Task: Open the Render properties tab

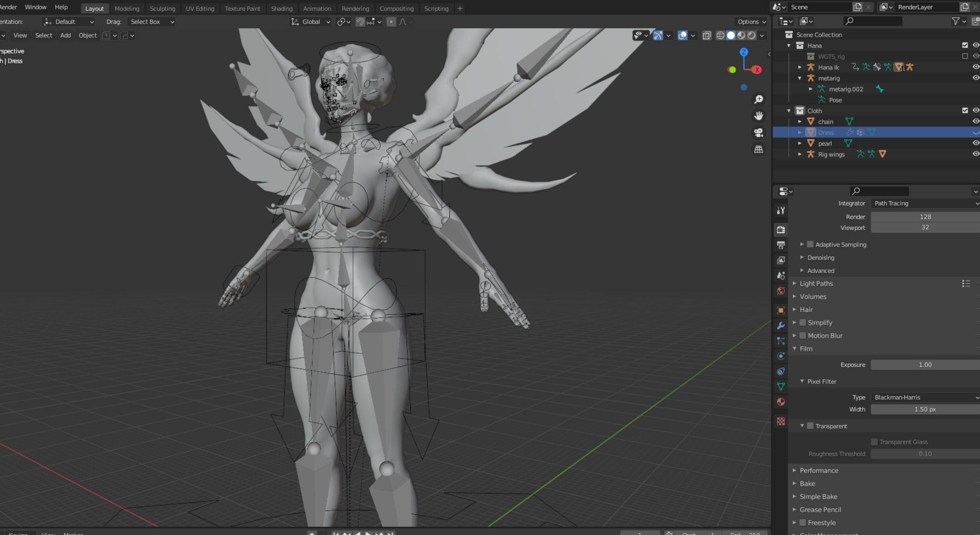Action: coord(781,230)
